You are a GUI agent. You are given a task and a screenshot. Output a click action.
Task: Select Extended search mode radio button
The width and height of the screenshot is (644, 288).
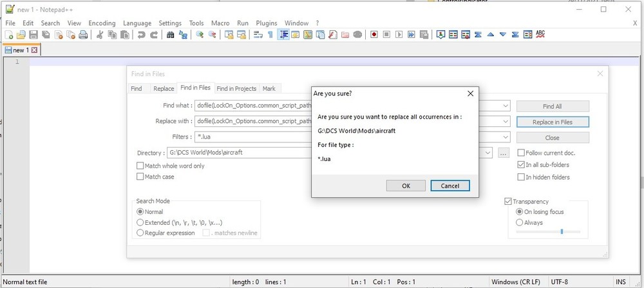(x=140, y=222)
